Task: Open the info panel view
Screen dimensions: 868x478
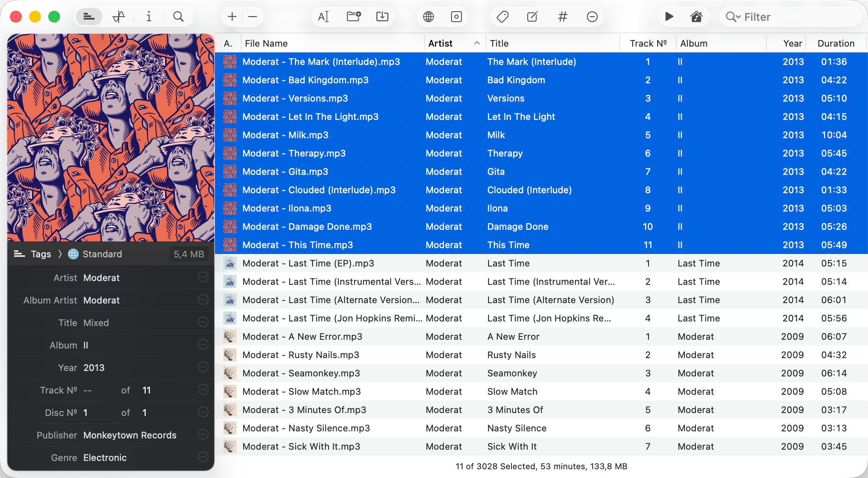Action: tap(149, 17)
